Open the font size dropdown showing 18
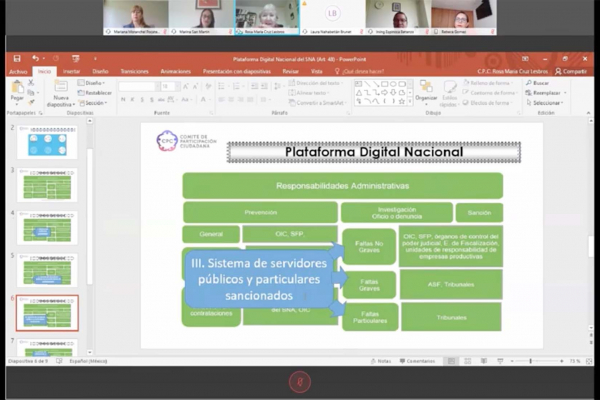 [x=178, y=87]
